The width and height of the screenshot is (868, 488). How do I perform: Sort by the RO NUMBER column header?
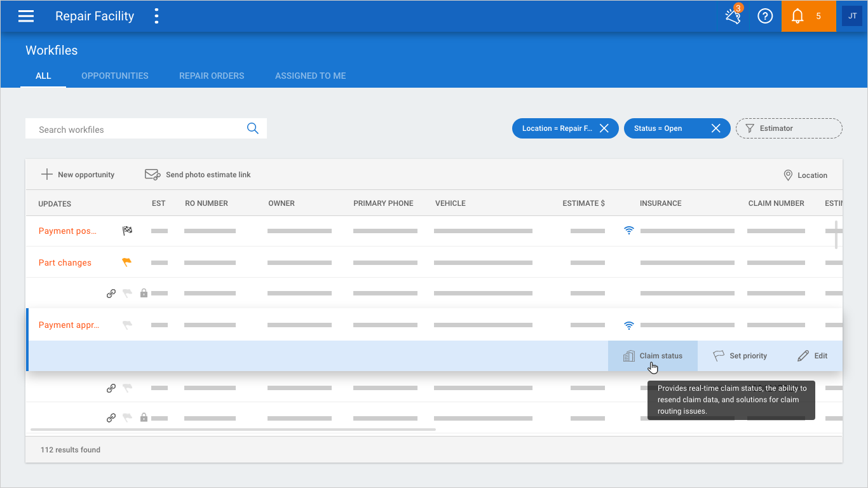point(207,203)
